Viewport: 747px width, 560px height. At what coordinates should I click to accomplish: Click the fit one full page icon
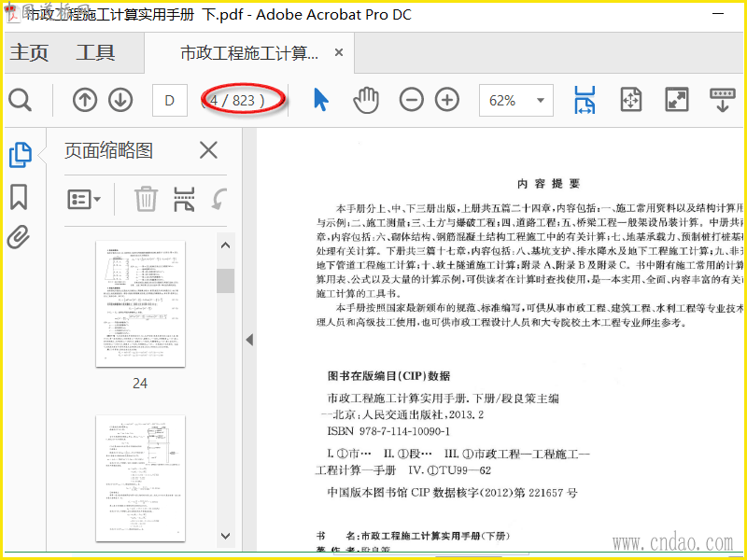click(631, 100)
